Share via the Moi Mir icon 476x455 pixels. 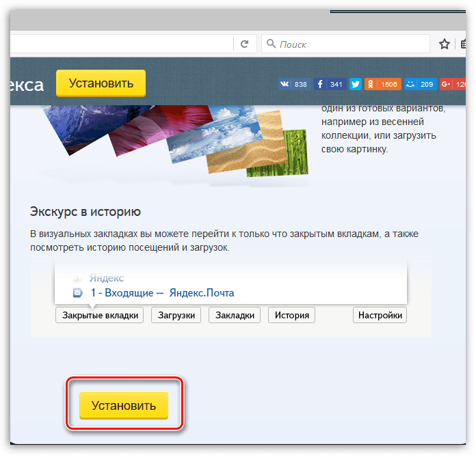(x=410, y=84)
